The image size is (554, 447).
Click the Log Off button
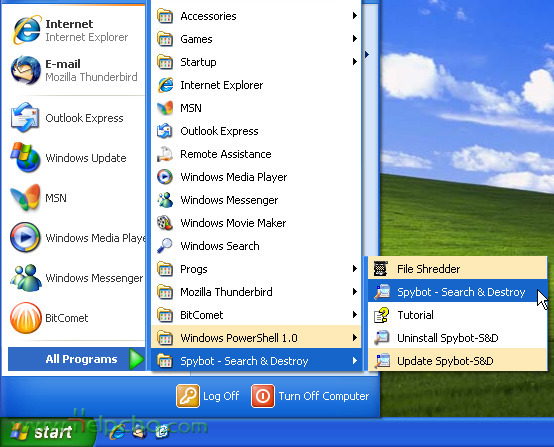point(208,396)
